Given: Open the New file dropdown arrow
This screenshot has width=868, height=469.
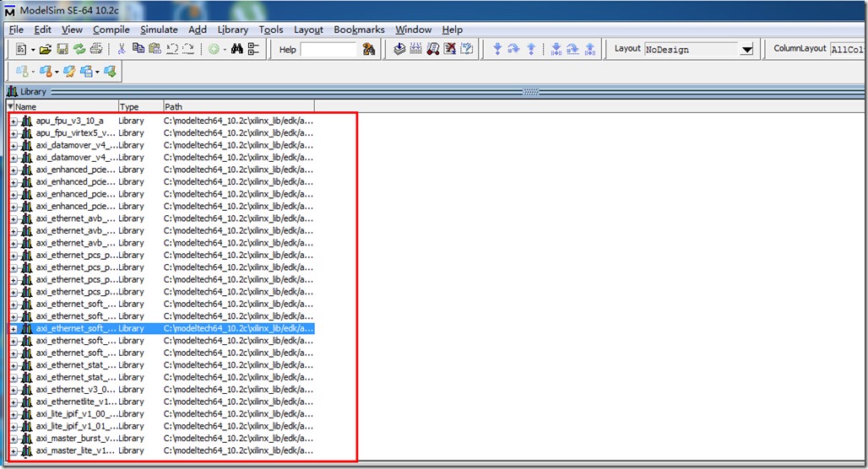Looking at the screenshot, I should click(x=33, y=50).
